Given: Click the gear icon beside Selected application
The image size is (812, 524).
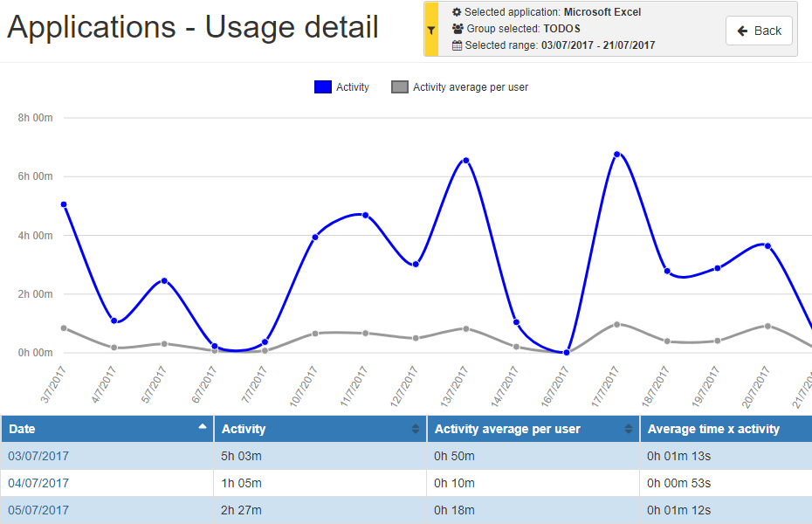Looking at the screenshot, I should (457, 12).
